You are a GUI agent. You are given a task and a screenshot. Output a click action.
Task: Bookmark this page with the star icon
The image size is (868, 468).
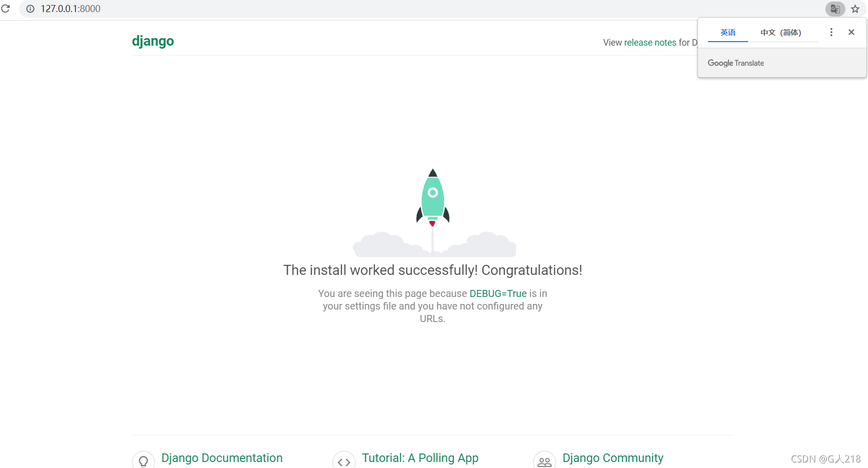tap(855, 9)
